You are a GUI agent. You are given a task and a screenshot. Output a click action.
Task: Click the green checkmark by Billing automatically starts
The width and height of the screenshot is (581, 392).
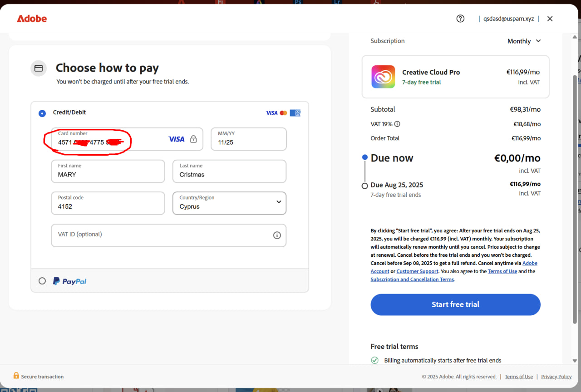pos(374,360)
